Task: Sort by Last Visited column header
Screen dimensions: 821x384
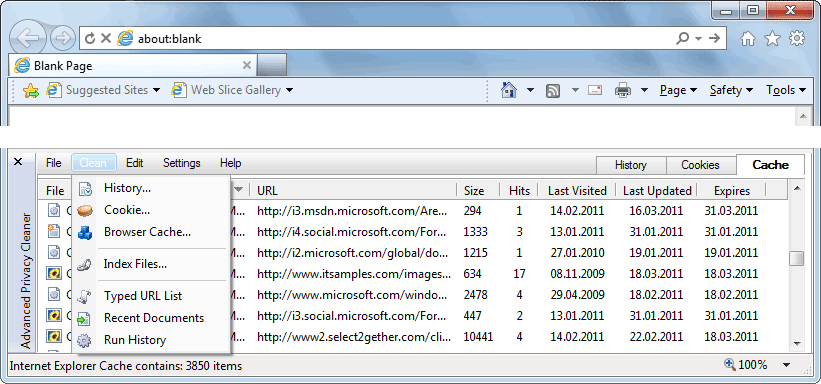Action: (577, 191)
